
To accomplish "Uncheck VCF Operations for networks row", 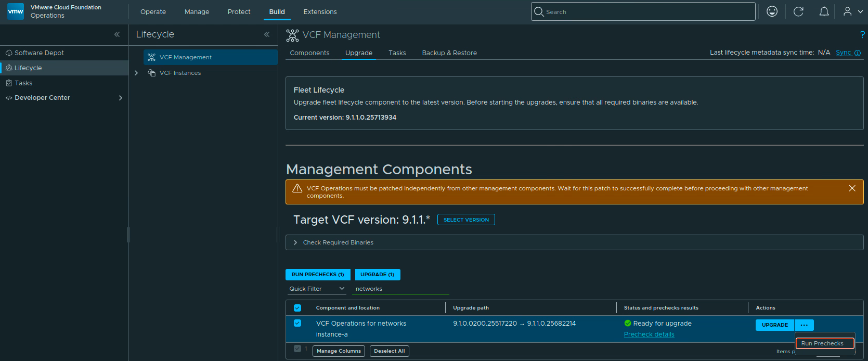I will [297, 323].
